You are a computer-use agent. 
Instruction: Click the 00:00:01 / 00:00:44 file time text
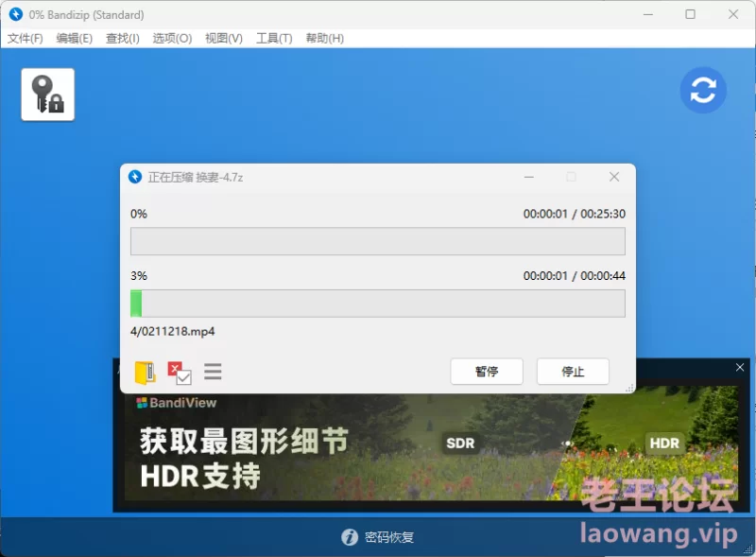pos(575,275)
